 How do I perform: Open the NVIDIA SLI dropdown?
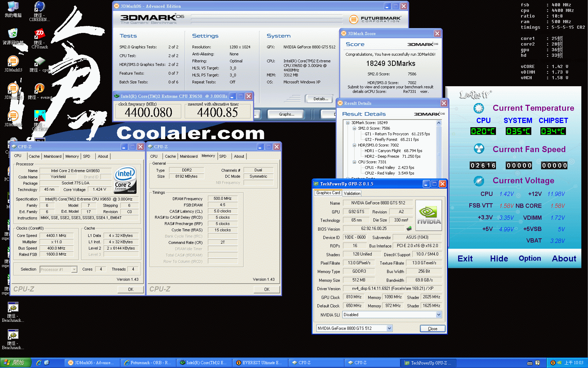[x=439, y=315]
